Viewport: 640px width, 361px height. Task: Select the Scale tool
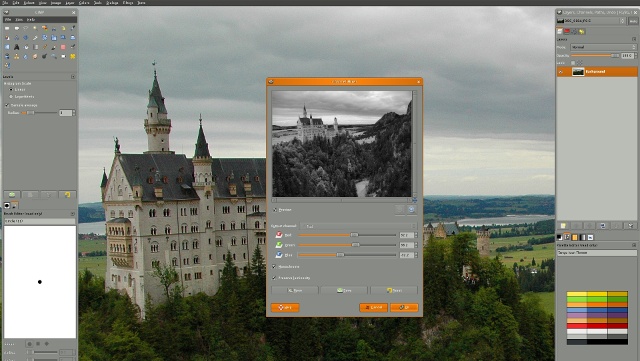54,38
